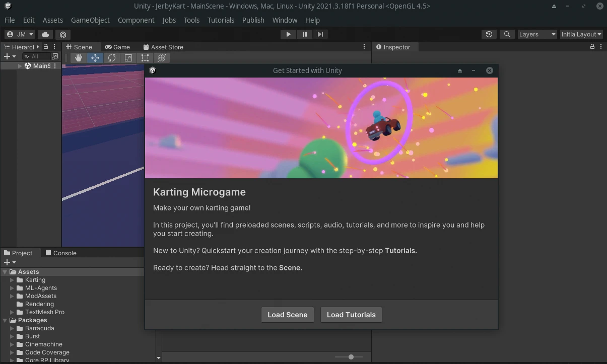Select the Scale tool
This screenshot has width=607, height=364.
point(128,58)
